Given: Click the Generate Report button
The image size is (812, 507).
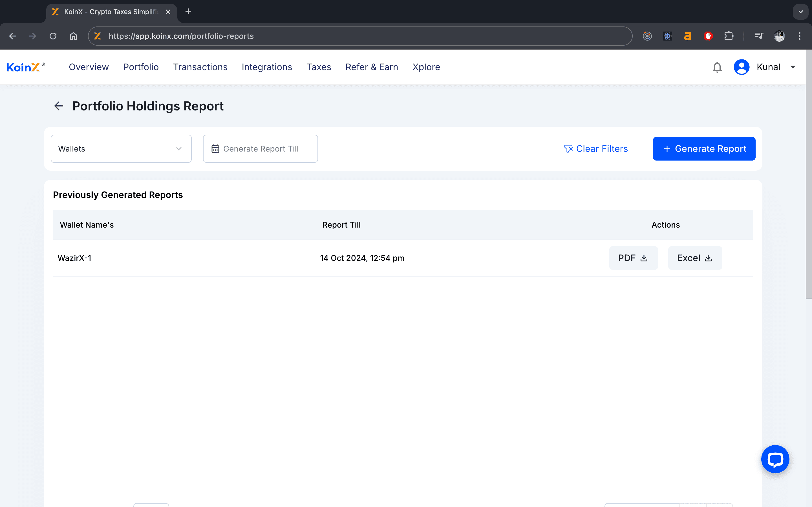Looking at the screenshot, I should (x=704, y=148).
